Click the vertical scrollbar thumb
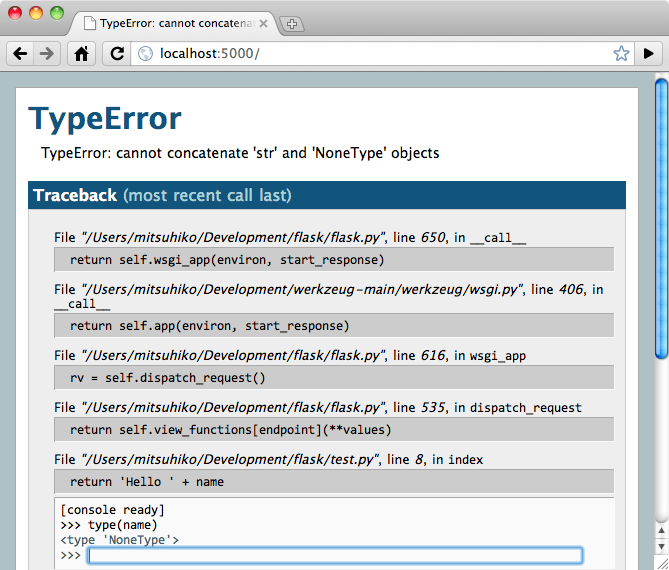Screen dimensions: 669x570 click(x=661, y=215)
